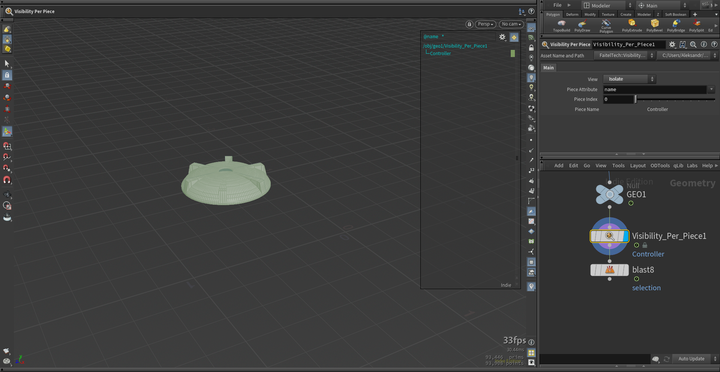720x372 pixels.
Task: Toggle display flag on Visibility_Per_Piece1 node
Action: click(x=626, y=236)
